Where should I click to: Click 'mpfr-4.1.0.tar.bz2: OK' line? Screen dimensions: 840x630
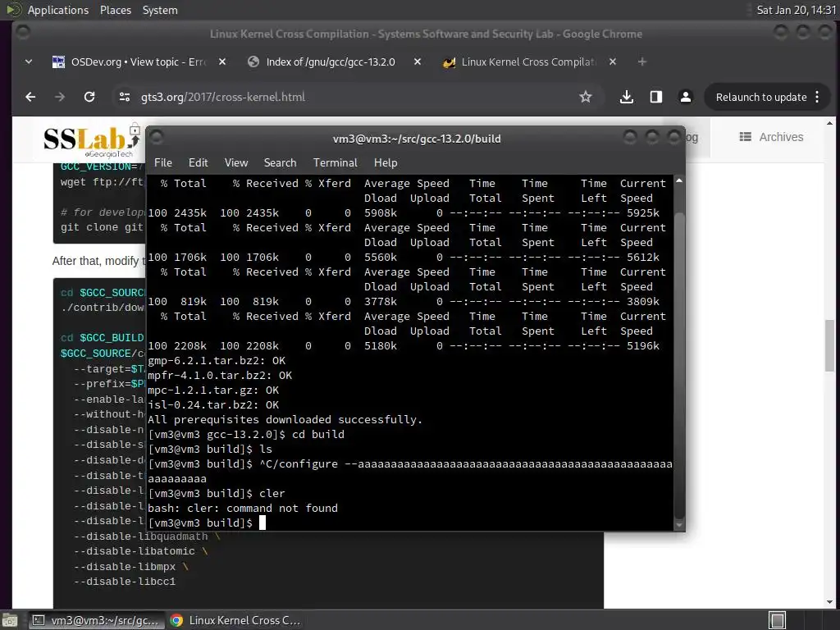coord(220,376)
